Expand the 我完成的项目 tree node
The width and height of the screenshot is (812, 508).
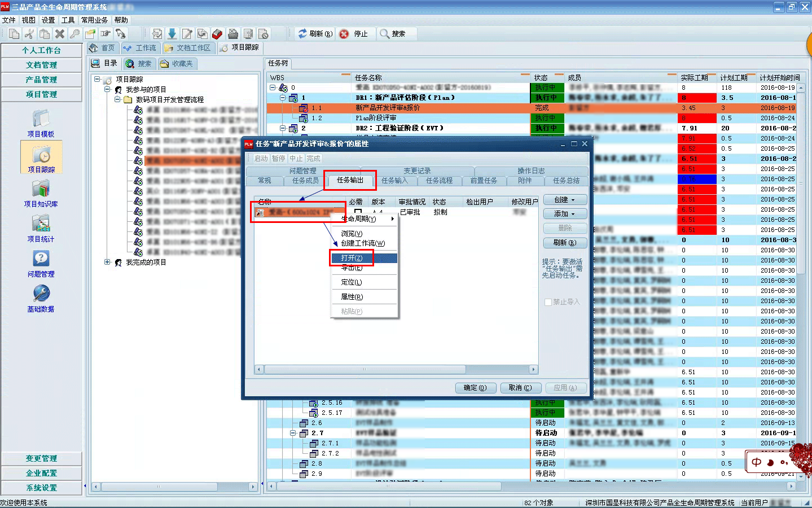tap(107, 262)
